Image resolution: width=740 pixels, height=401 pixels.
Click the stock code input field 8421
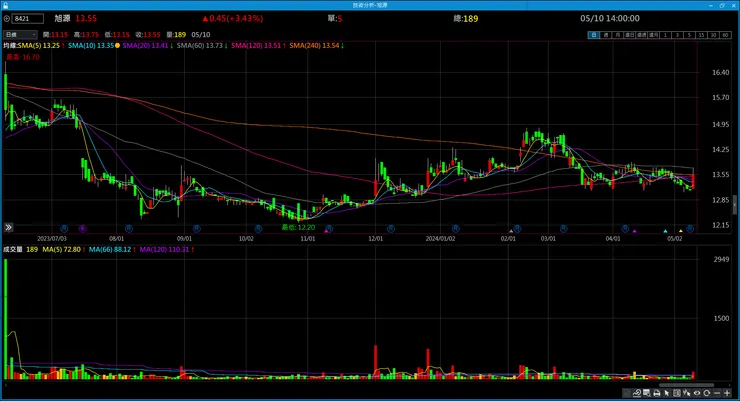28,18
